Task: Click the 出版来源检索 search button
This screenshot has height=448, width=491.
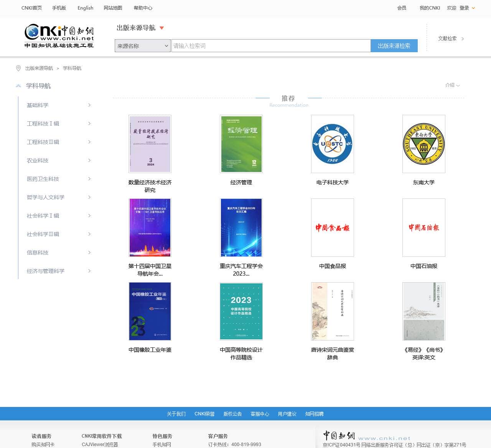Action: tap(394, 46)
